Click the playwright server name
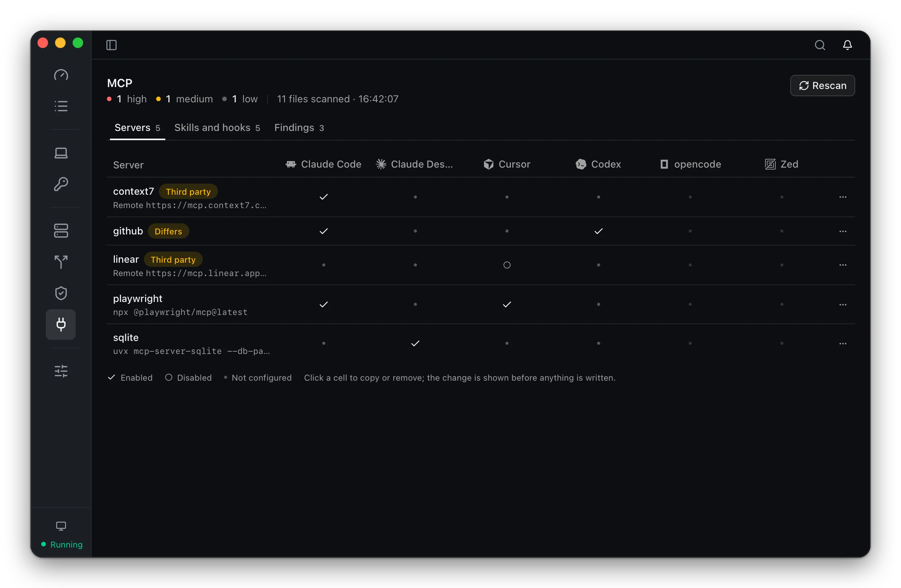 pos(138,299)
